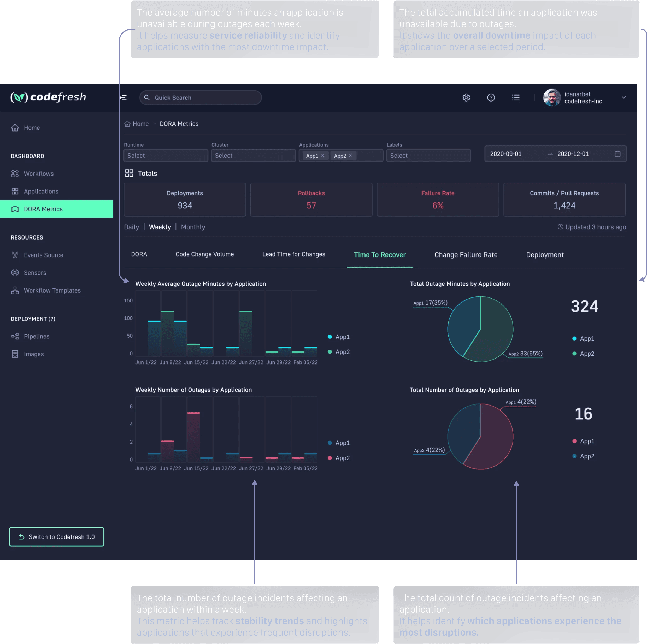Remove the App2 tag from Applications filter
647x644 pixels.
point(350,156)
